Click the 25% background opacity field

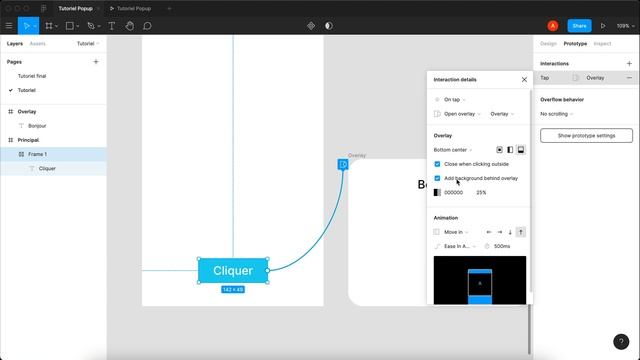pyautogui.click(x=481, y=193)
